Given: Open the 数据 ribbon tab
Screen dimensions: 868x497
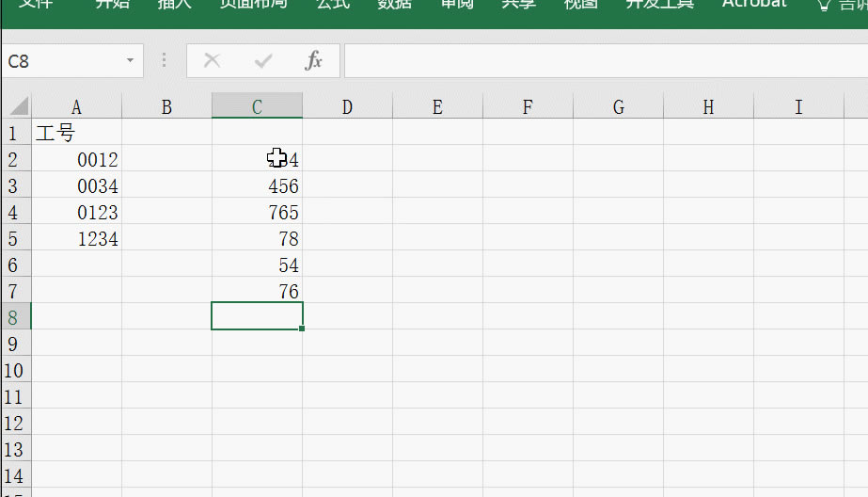Looking at the screenshot, I should tap(394, 5).
